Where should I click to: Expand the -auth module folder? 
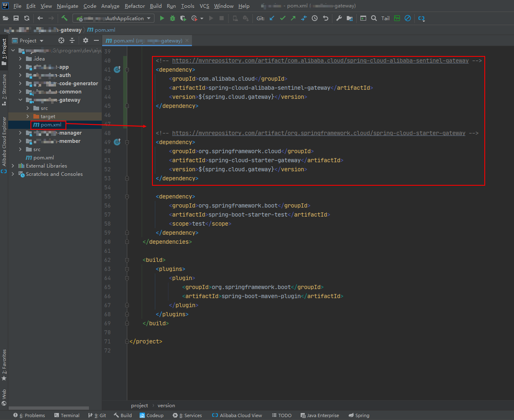(20, 75)
